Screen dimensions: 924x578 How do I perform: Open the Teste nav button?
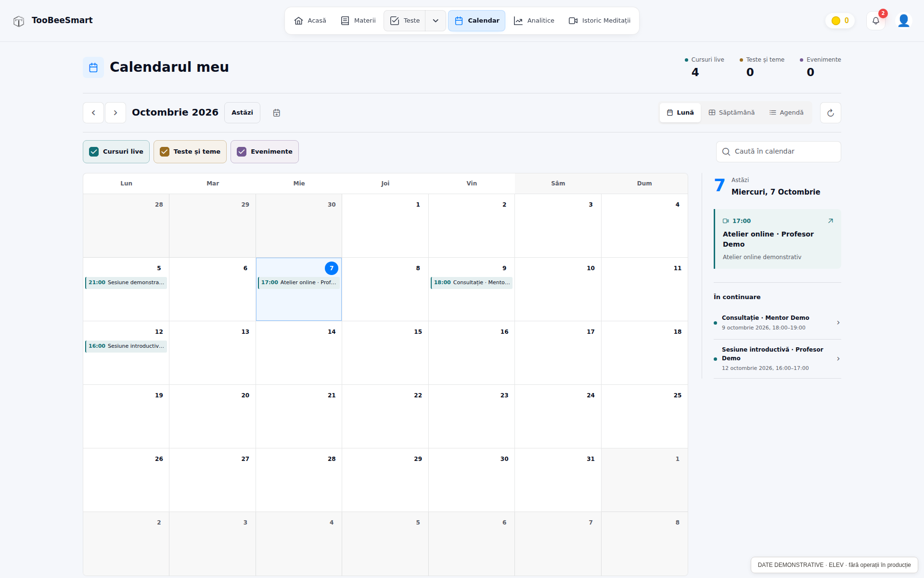click(405, 21)
